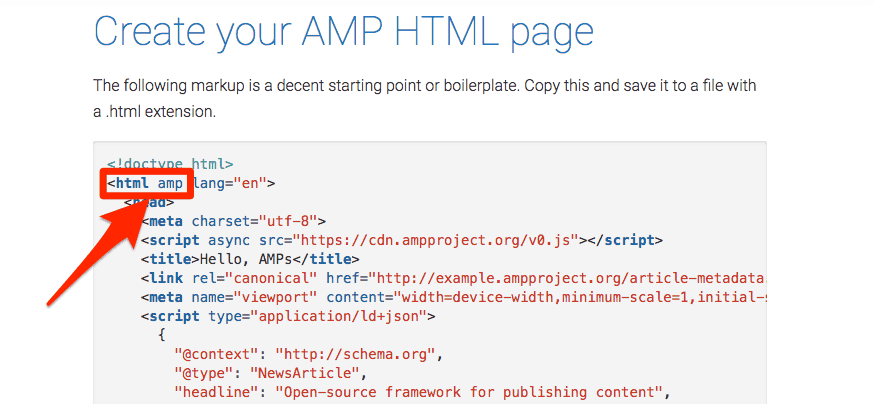Click the html amp lang="en" code line
874x404 pixels.
click(x=191, y=183)
